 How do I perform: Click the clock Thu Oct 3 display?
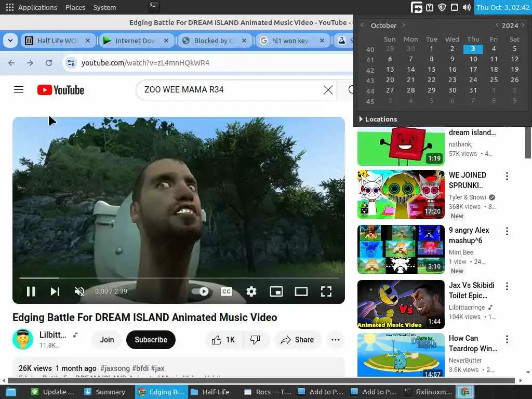(503, 7)
